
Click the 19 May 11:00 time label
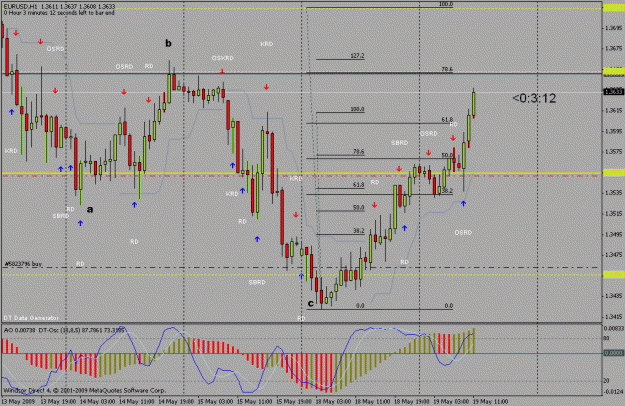click(491, 401)
